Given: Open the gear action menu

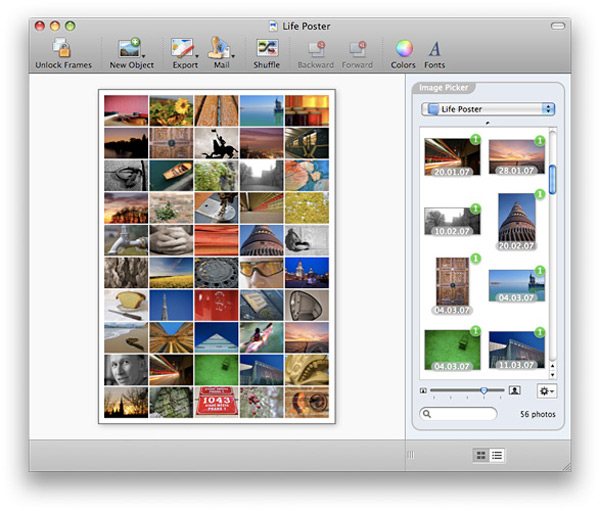Looking at the screenshot, I should coord(547,391).
